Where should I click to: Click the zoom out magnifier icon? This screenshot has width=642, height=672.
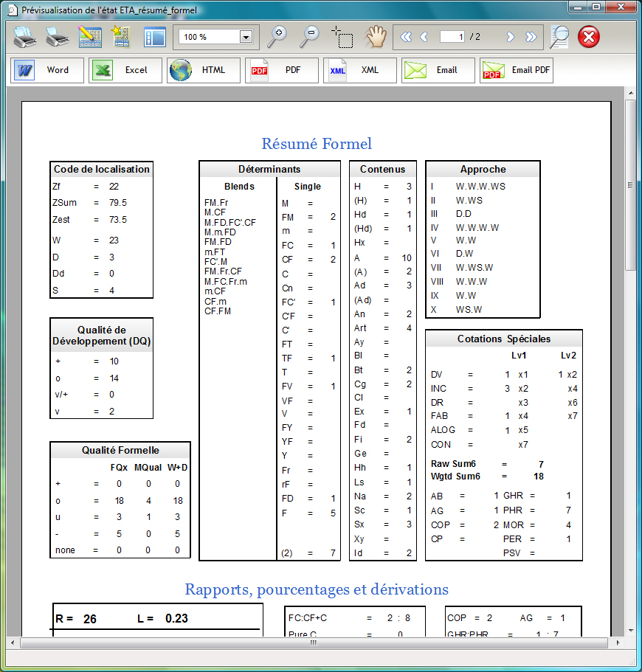(x=308, y=36)
